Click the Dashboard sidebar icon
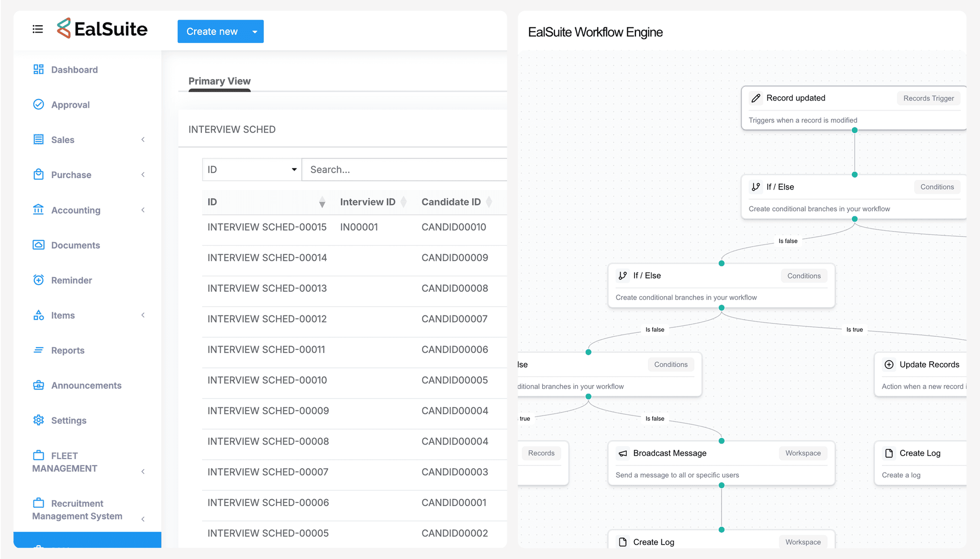Image resolution: width=980 pixels, height=559 pixels. (38, 69)
